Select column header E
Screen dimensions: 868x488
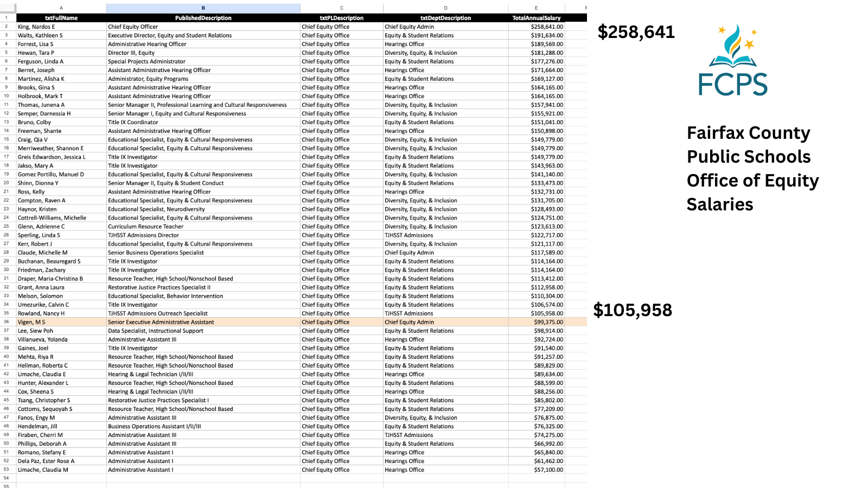pos(536,8)
